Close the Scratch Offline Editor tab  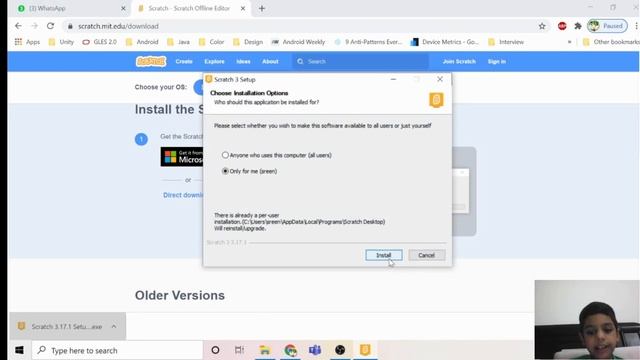coord(243,8)
